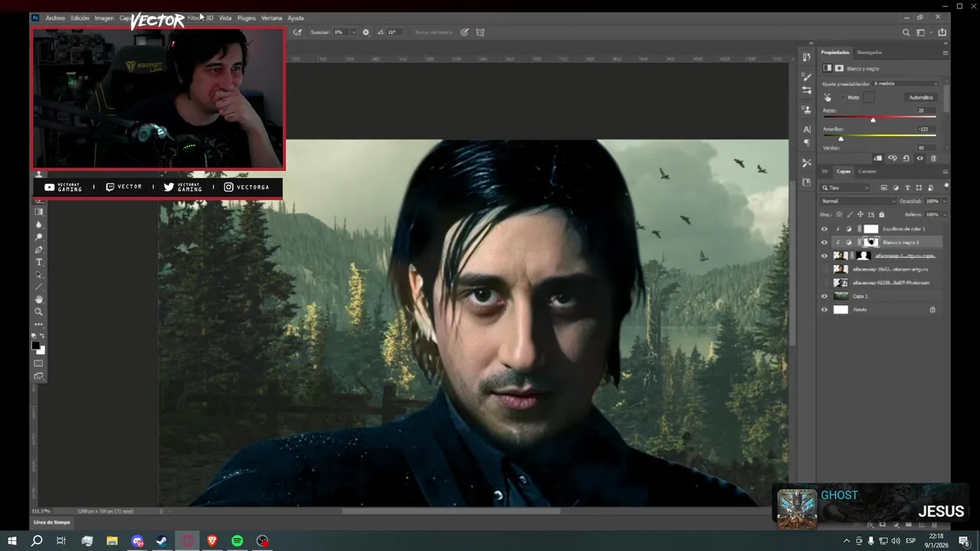Select the Horizontal Type tool

point(39,262)
